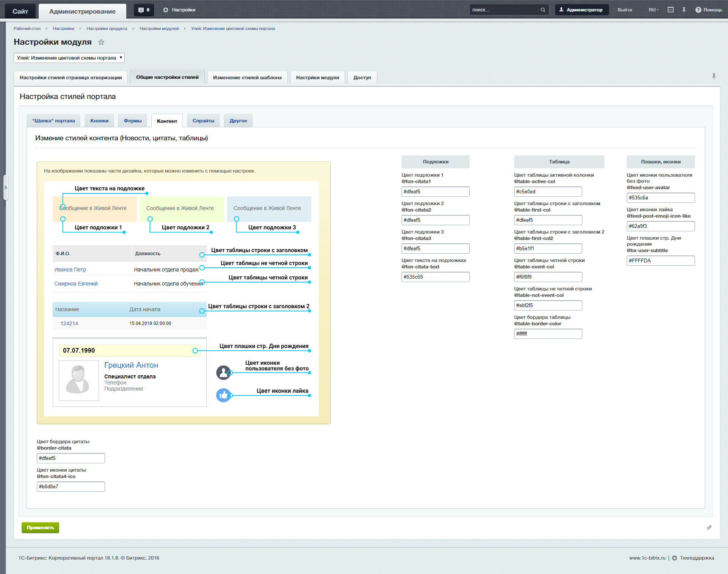Select the Спрайты sub-tab
The image size is (728, 574).
click(x=203, y=121)
